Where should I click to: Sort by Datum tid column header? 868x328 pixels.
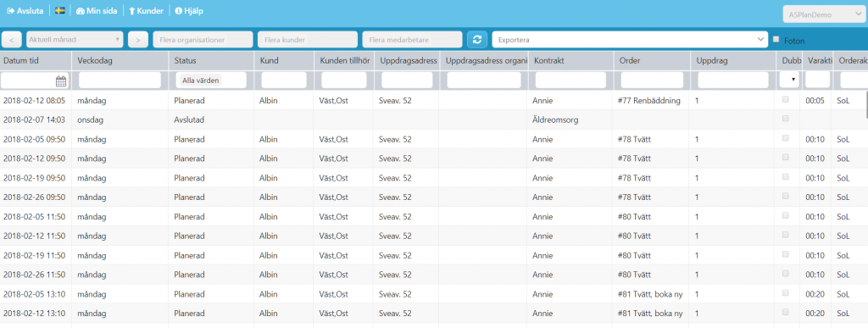pos(36,61)
